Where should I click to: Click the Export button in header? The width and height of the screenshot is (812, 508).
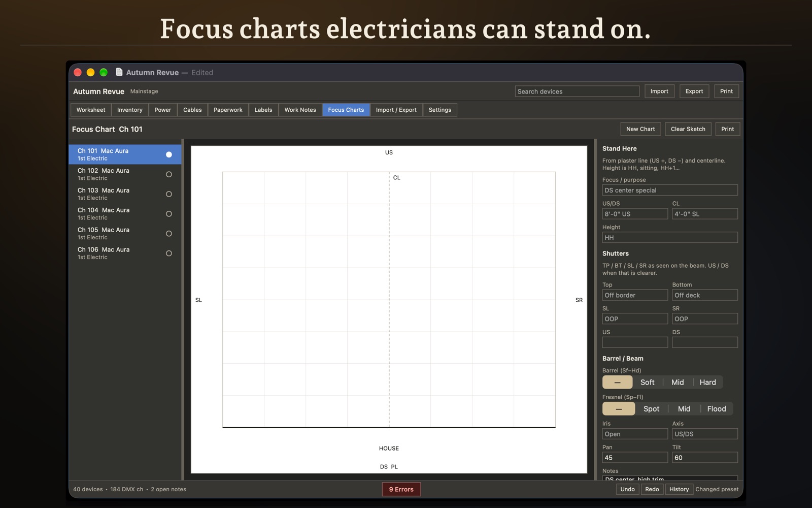(x=694, y=91)
